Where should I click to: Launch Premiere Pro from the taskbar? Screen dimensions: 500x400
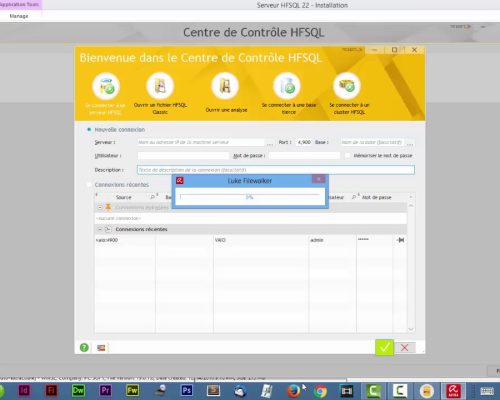(x=105, y=391)
